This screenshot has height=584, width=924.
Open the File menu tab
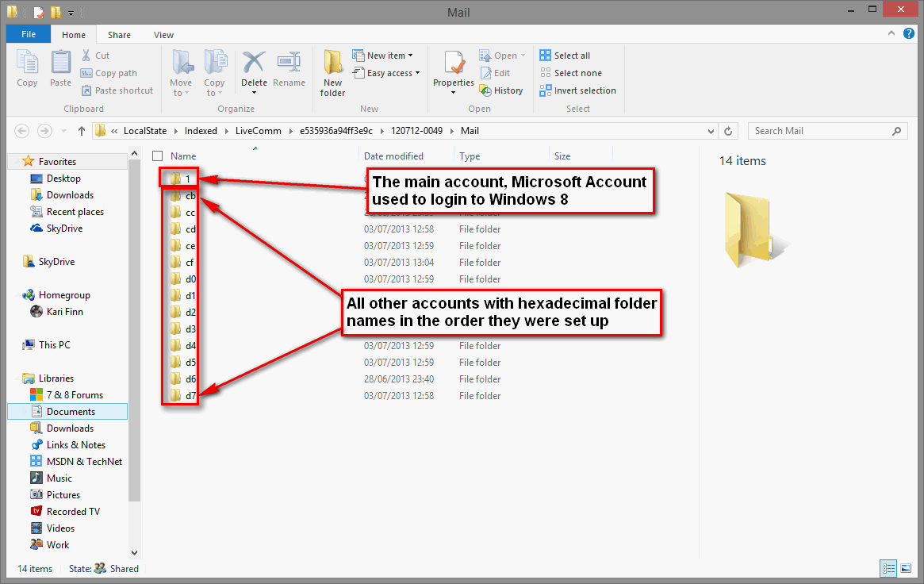29,34
